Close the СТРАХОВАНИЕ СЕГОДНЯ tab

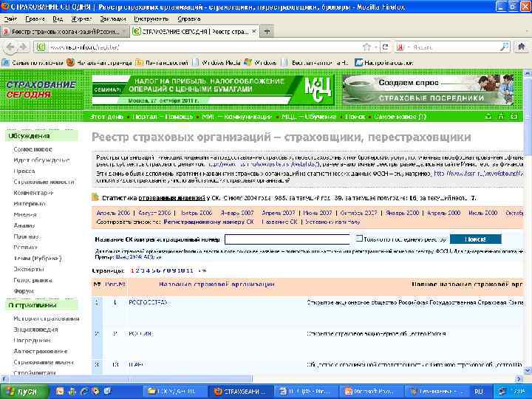tap(253, 32)
